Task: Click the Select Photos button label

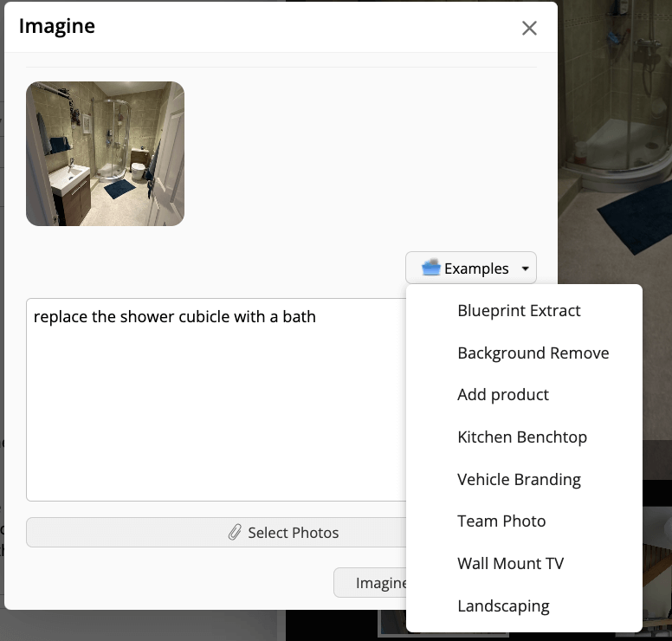Action: pos(293,533)
